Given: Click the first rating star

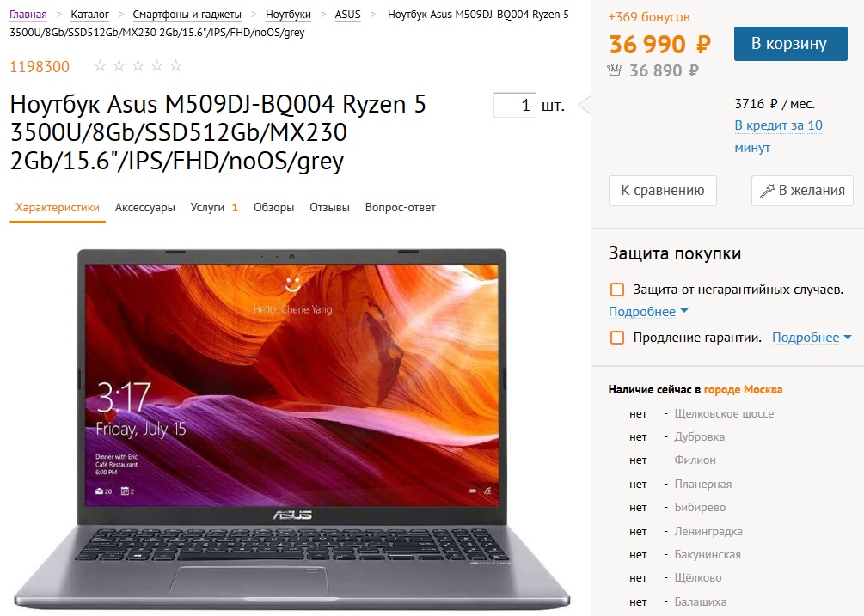Looking at the screenshot, I should pyautogui.click(x=100, y=66).
